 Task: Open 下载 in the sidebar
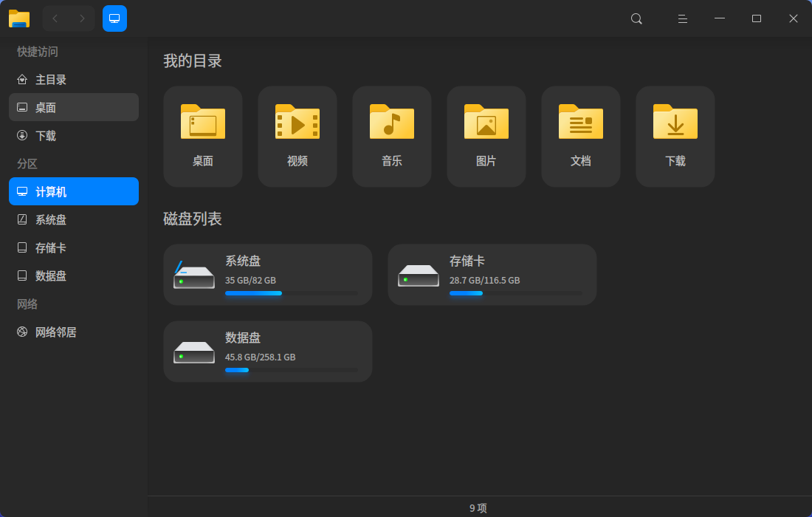pyautogui.click(x=74, y=136)
